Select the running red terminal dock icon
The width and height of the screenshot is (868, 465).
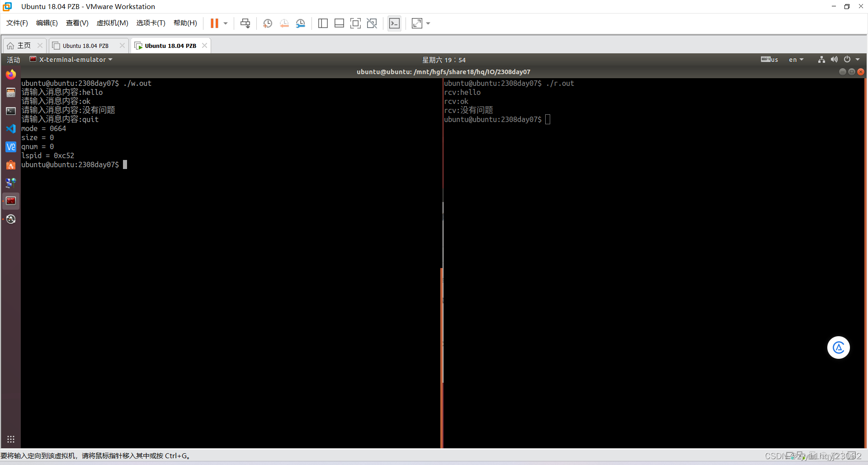[11, 201]
